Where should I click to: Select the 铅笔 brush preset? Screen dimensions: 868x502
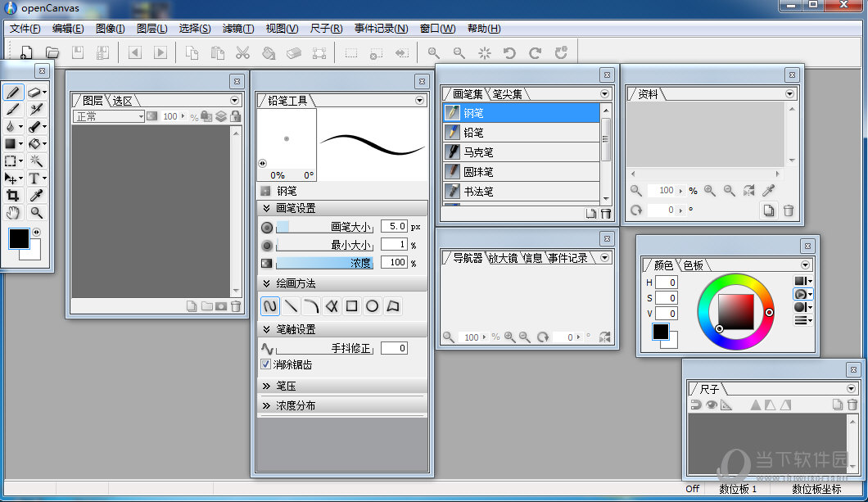[521, 133]
